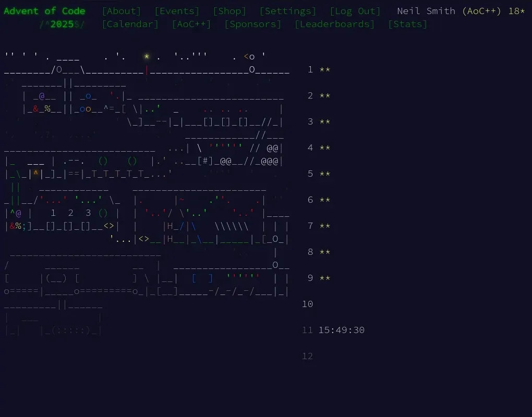The height and width of the screenshot is (417, 532).
Task: View the Stats page
Action: point(408,24)
